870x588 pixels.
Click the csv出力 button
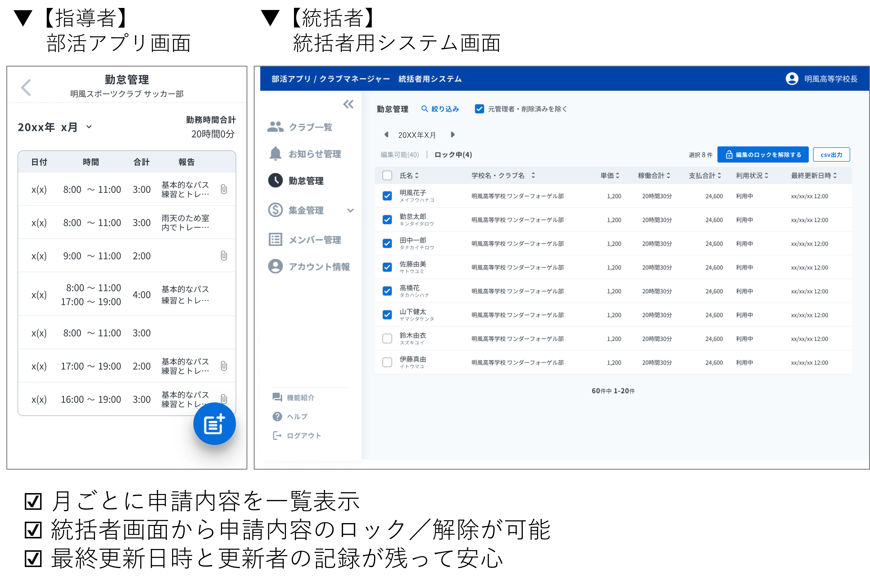point(831,155)
